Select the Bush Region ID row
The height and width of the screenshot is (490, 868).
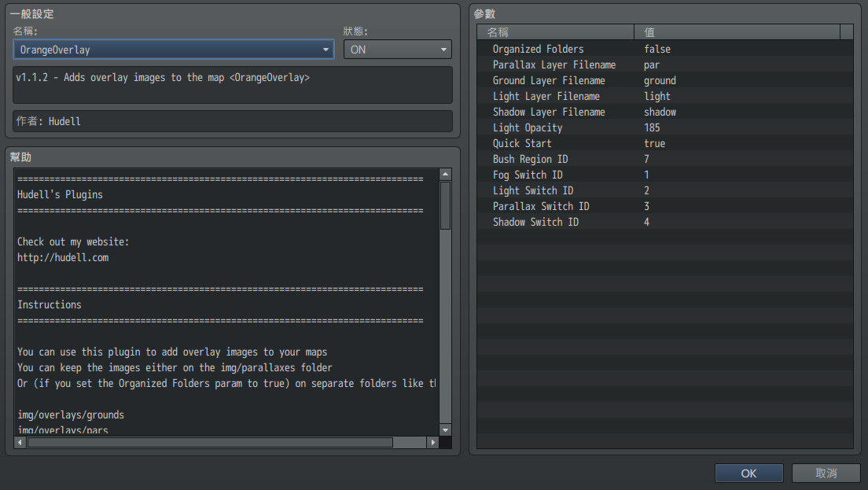(x=530, y=159)
